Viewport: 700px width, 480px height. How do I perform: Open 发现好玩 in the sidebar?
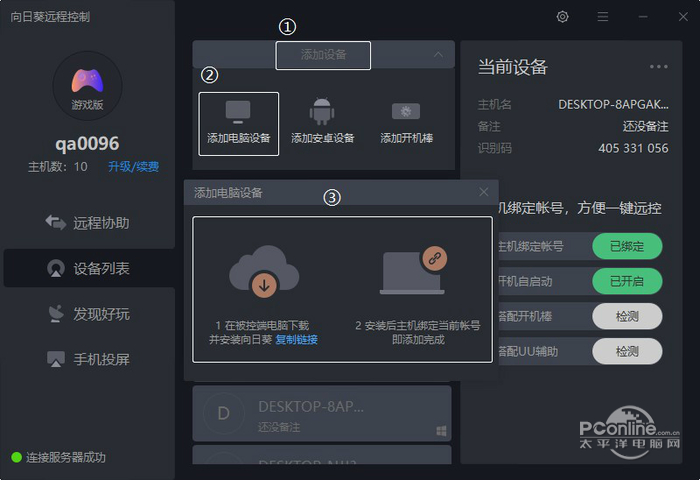[x=89, y=314]
